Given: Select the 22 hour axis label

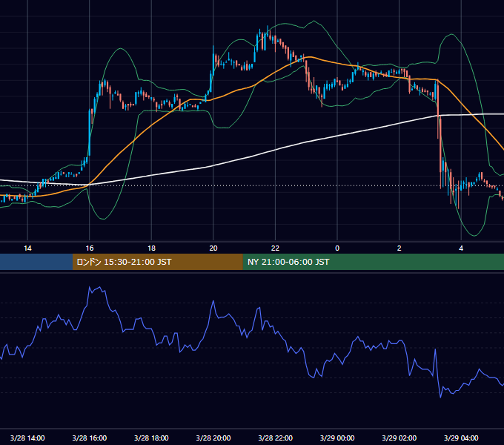Looking at the screenshot, I should (x=275, y=248).
